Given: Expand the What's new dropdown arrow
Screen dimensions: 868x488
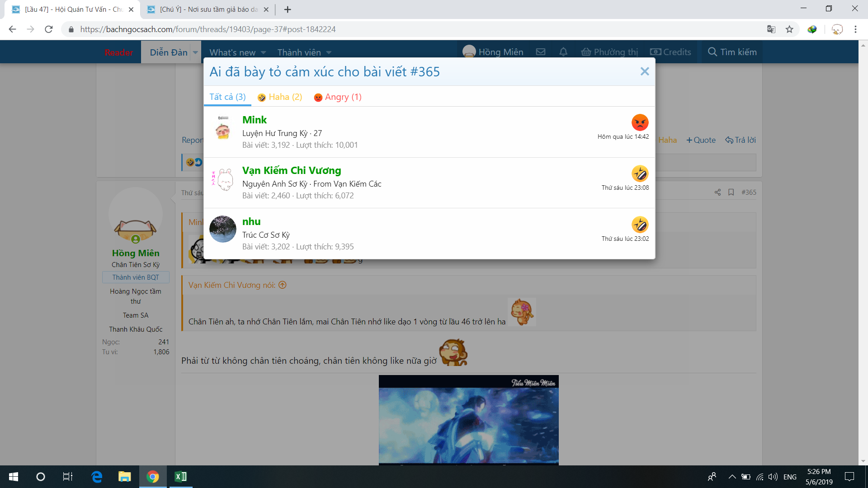Looking at the screenshot, I should coord(264,52).
